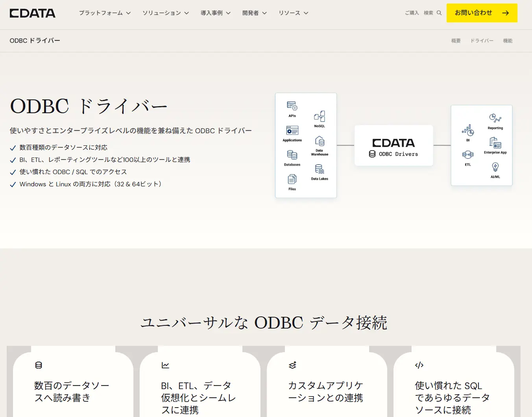This screenshot has height=417, width=532.
Task: Jump to the 概要 section tab
Action: [x=456, y=41]
